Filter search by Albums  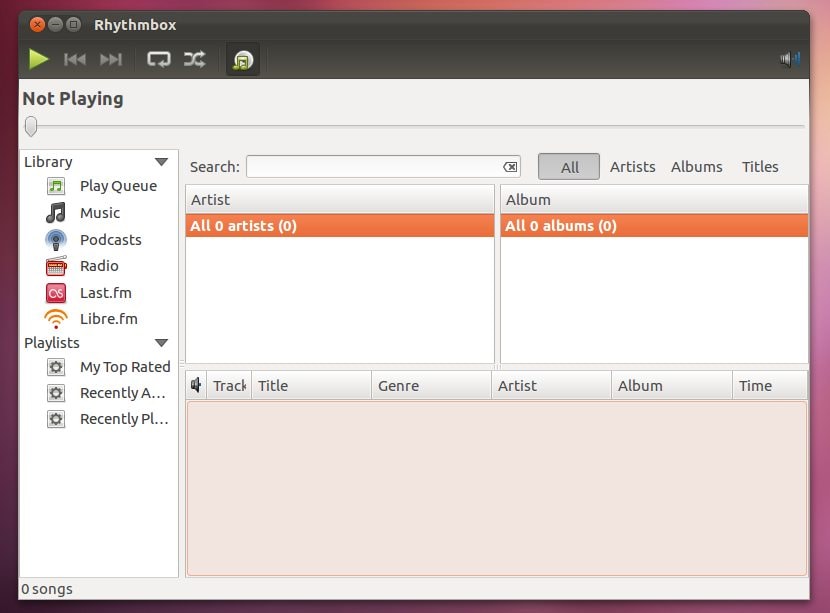pyautogui.click(x=697, y=167)
